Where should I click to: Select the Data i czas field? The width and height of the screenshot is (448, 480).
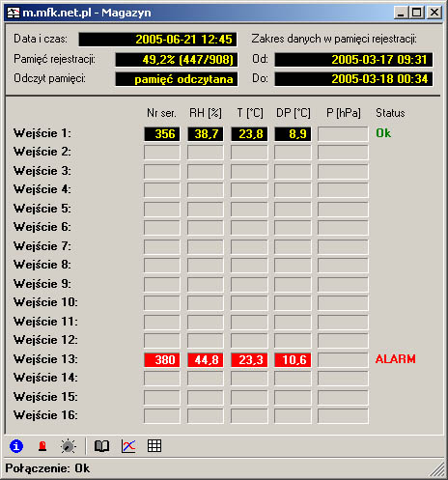coord(157,40)
